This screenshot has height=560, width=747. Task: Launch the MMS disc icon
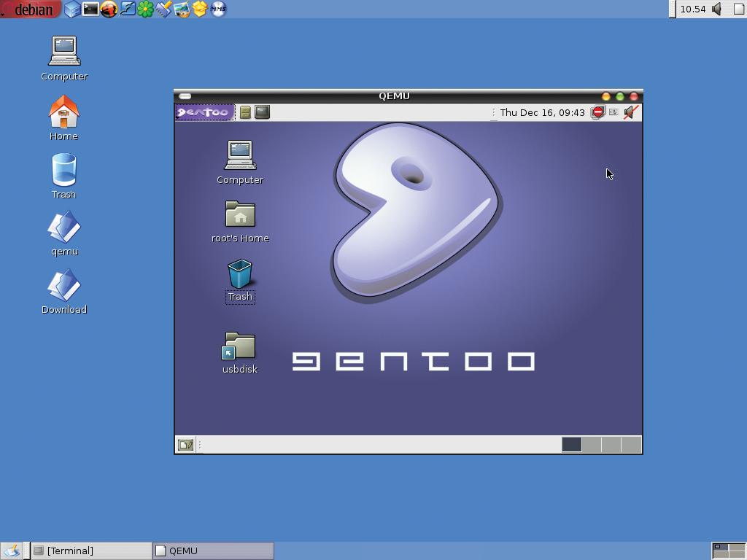point(217,9)
